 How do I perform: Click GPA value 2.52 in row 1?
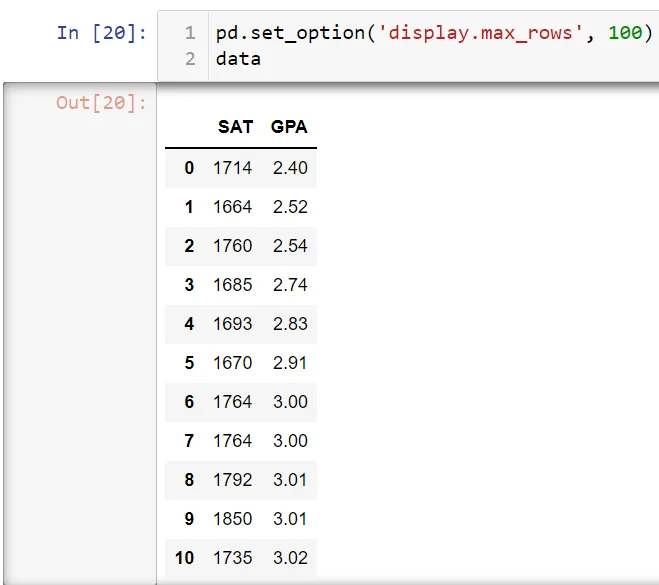point(290,207)
